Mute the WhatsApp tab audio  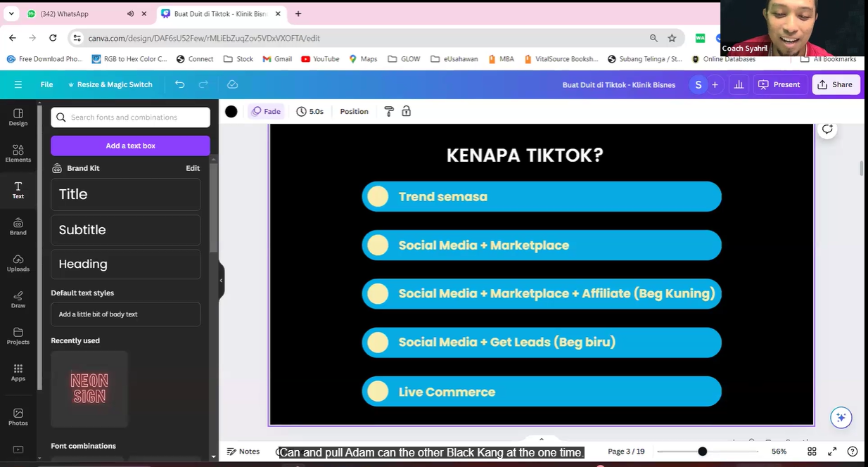130,14
